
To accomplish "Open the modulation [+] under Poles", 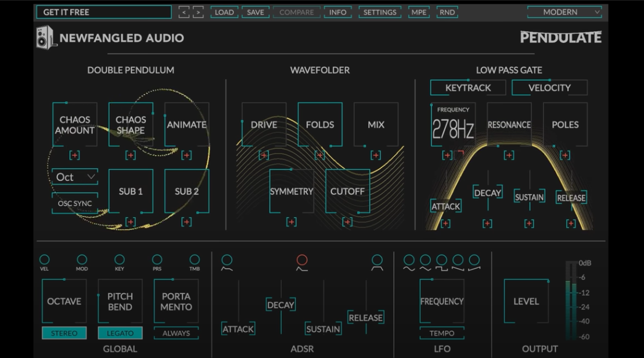I will pyautogui.click(x=565, y=155).
